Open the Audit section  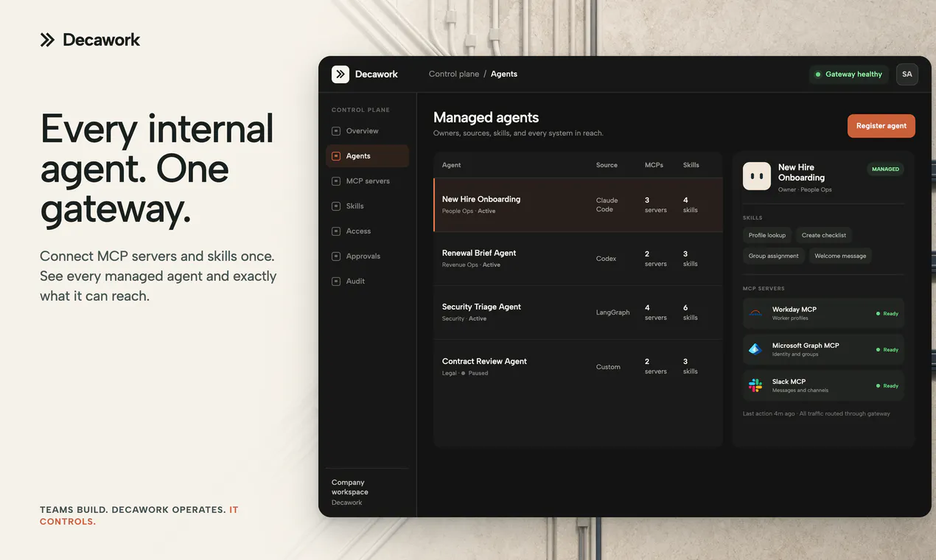367,281
